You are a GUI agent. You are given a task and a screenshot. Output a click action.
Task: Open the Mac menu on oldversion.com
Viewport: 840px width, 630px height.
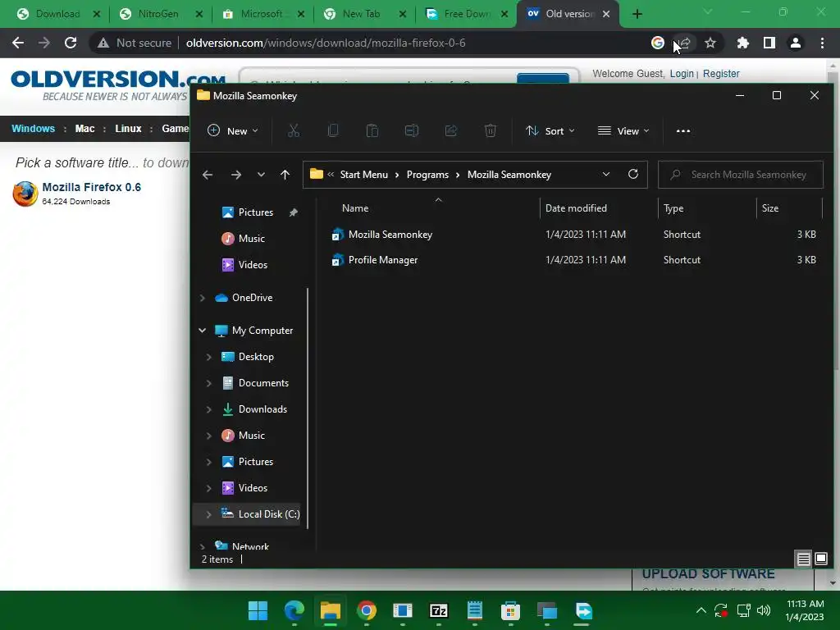click(x=84, y=129)
